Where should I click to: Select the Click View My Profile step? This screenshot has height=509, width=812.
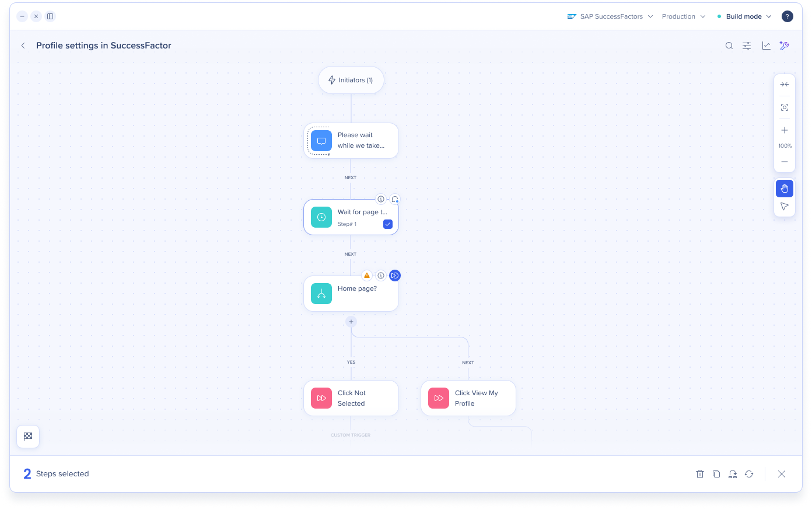468,398
